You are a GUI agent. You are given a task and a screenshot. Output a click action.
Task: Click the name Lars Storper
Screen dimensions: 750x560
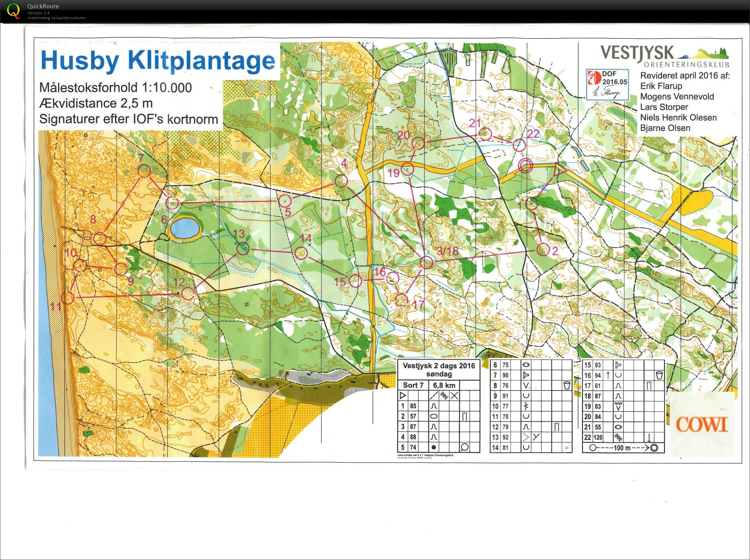(664, 107)
